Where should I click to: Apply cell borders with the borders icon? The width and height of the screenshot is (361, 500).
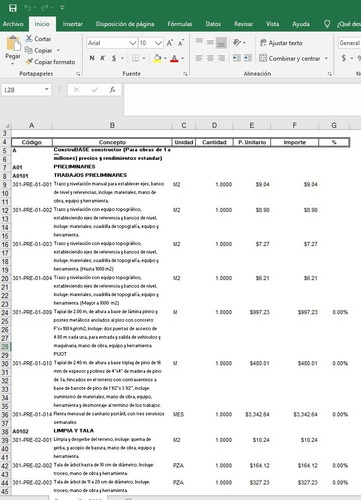click(x=135, y=58)
